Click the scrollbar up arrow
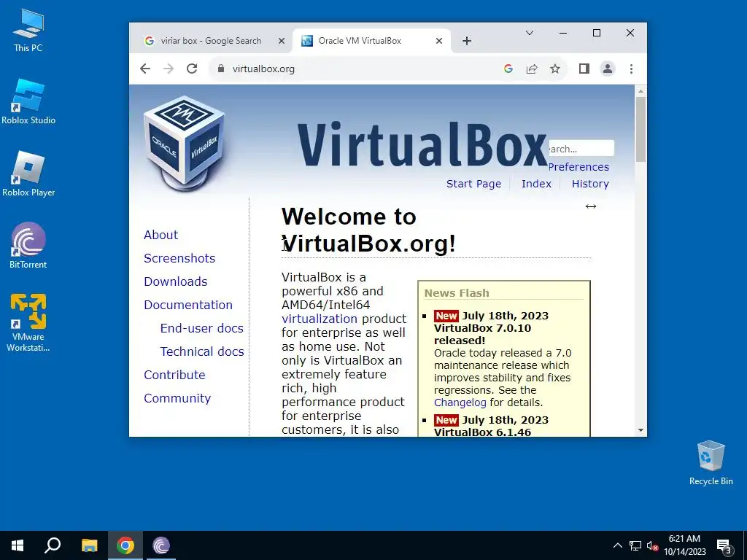The width and height of the screenshot is (747, 560). click(640, 91)
